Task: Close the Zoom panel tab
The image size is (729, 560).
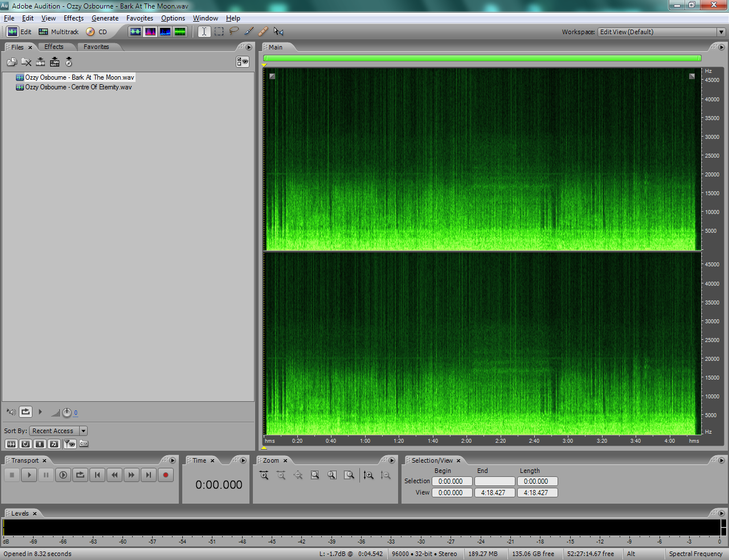Action: click(285, 461)
